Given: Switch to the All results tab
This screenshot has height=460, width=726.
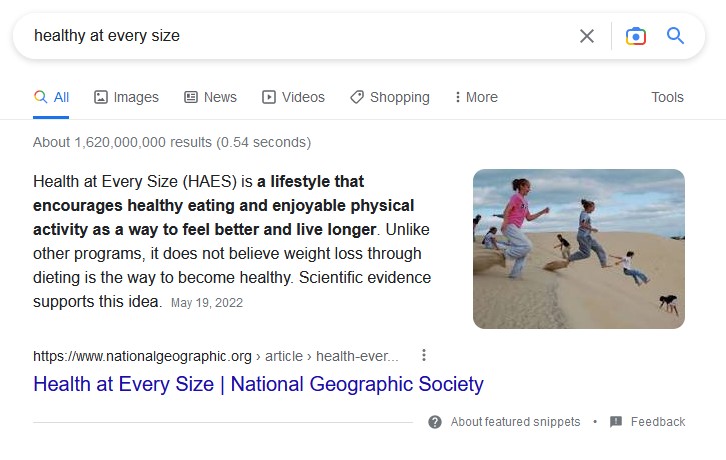Looking at the screenshot, I should tap(52, 97).
